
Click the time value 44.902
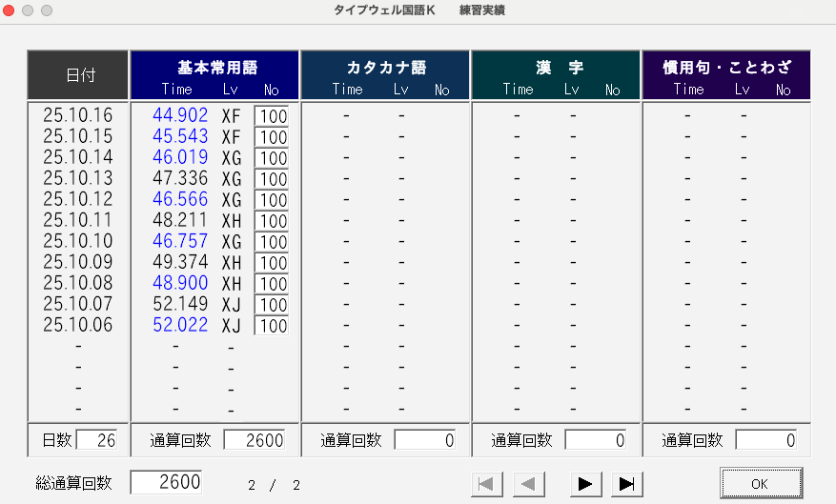180,115
